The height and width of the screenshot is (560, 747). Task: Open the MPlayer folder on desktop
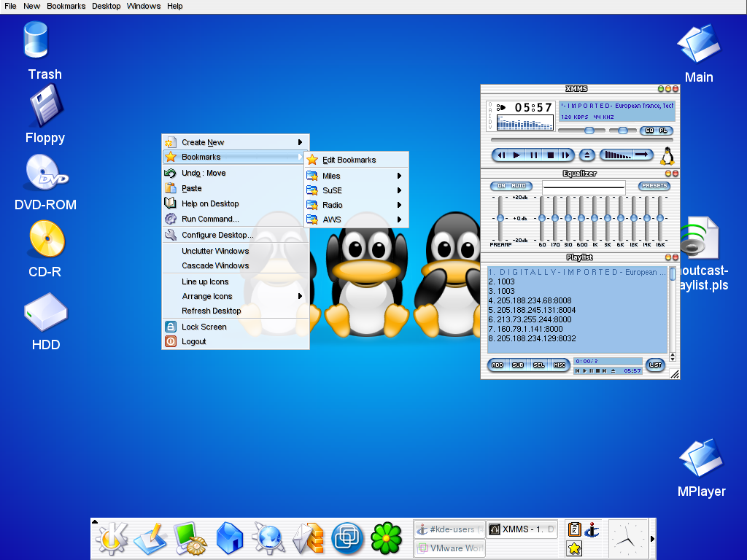click(701, 458)
